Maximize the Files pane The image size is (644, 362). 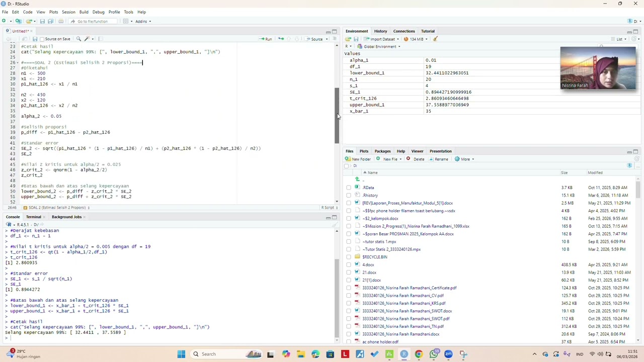coord(635,151)
